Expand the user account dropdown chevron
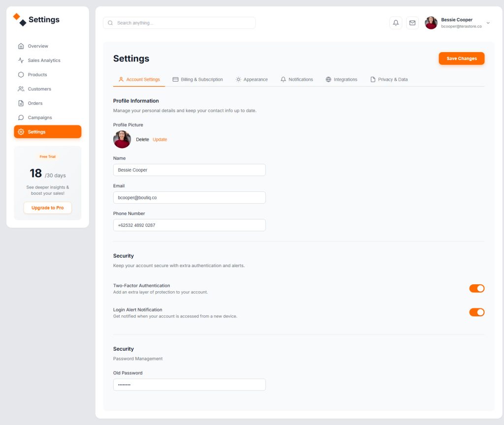Screen dimensions: 504x425 pyautogui.click(x=488, y=23)
